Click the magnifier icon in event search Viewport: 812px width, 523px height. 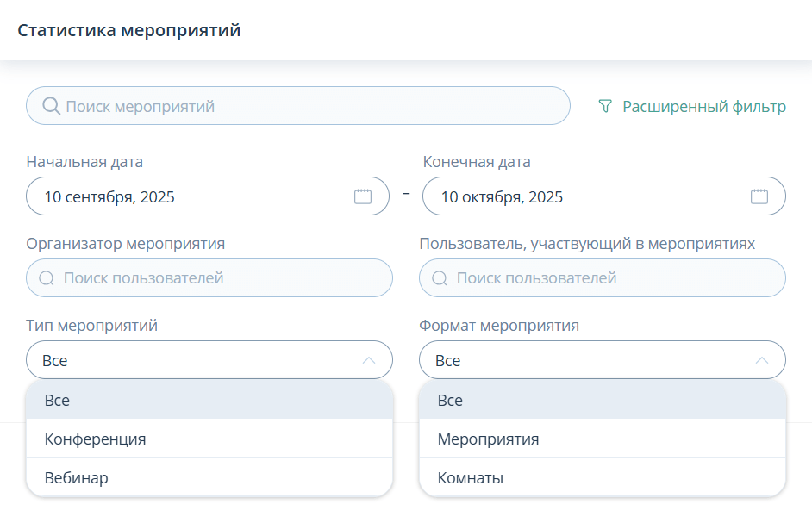[x=52, y=105]
